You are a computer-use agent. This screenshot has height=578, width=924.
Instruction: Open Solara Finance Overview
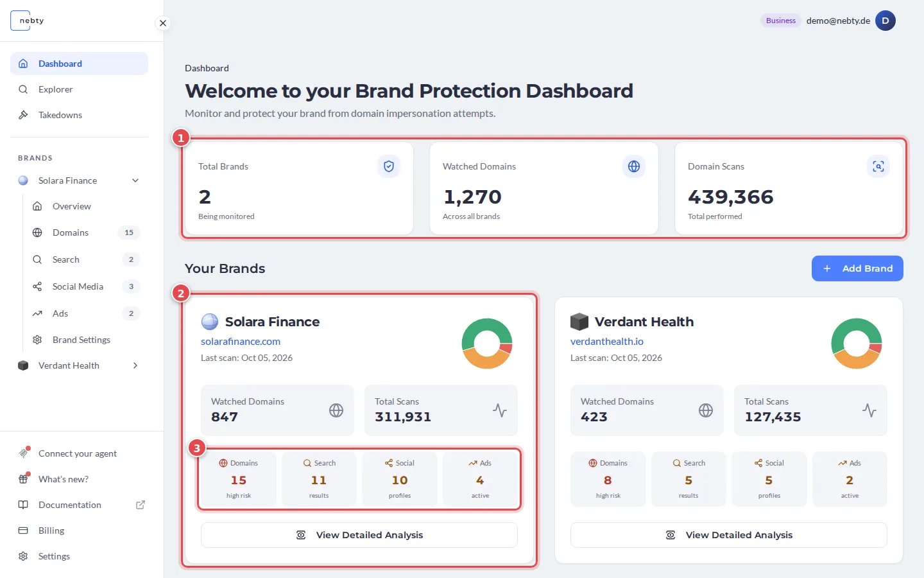[x=86, y=206]
